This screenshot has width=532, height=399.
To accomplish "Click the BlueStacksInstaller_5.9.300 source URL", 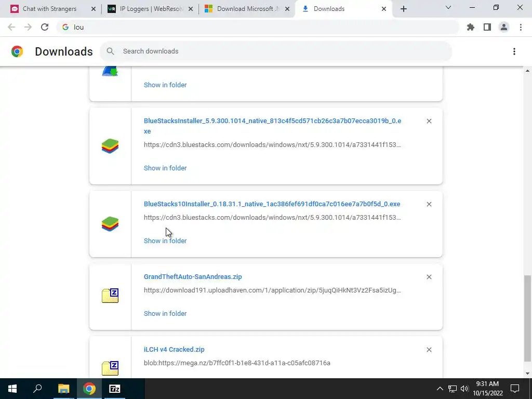I will pyautogui.click(x=272, y=144).
